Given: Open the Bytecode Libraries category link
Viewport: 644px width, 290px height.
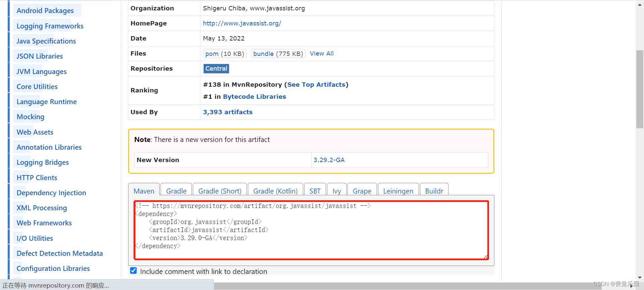Looking at the screenshot, I should pyautogui.click(x=255, y=96).
